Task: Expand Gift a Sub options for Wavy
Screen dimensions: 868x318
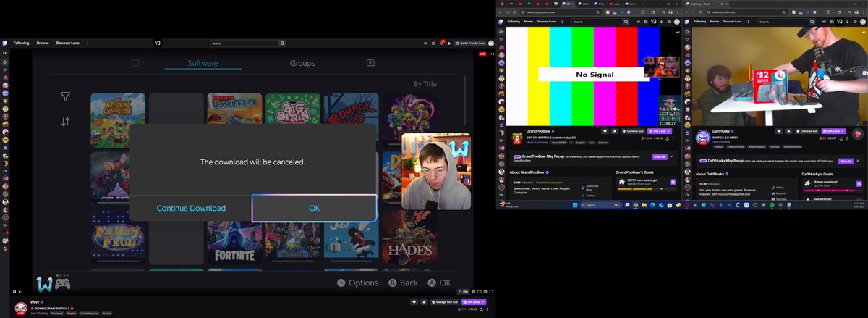Action: 484,301
